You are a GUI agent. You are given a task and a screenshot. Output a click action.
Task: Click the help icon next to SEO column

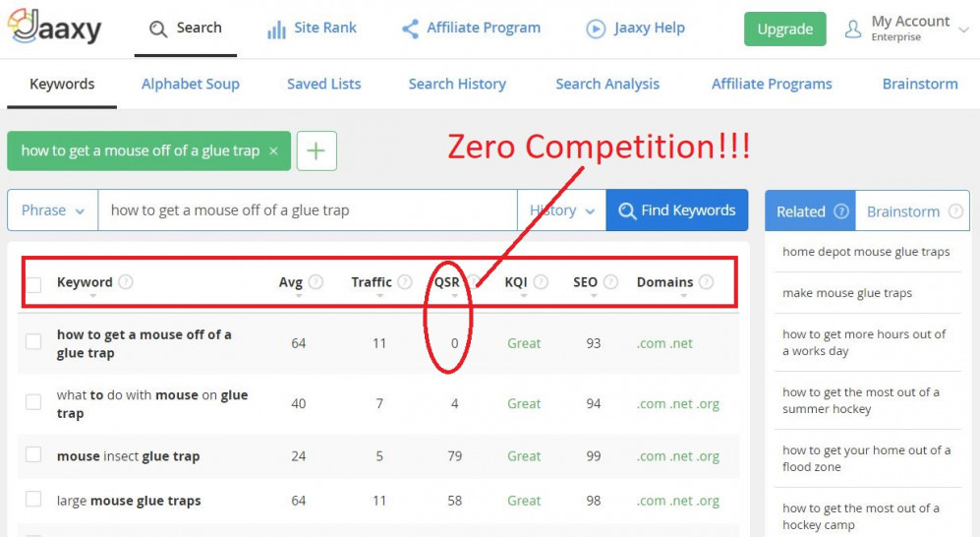point(610,282)
